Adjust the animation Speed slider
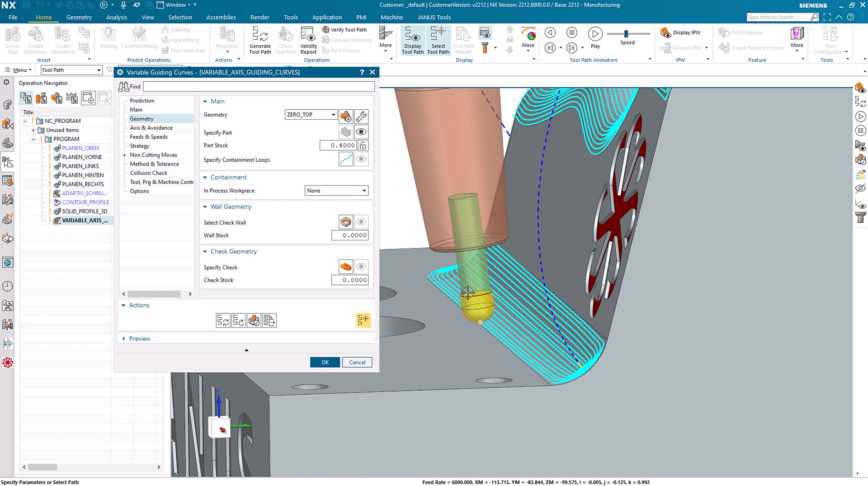Screen dimensions: 868x486 (x=626, y=34)
